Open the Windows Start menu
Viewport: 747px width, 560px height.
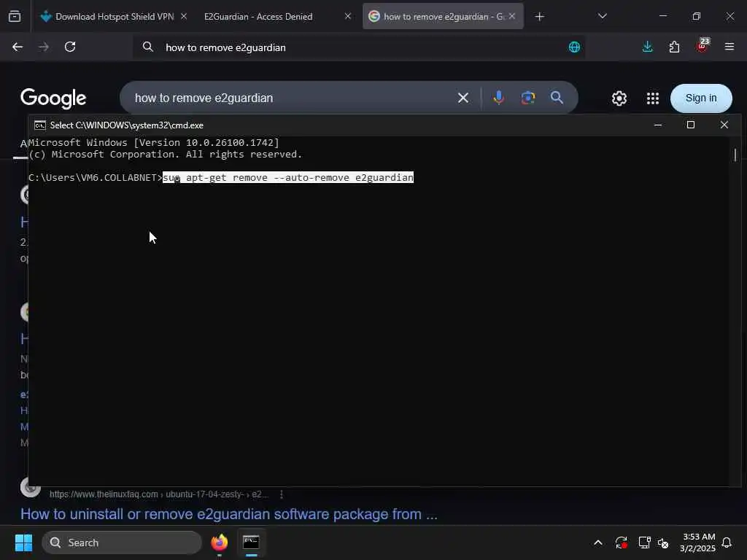[23, 542]
